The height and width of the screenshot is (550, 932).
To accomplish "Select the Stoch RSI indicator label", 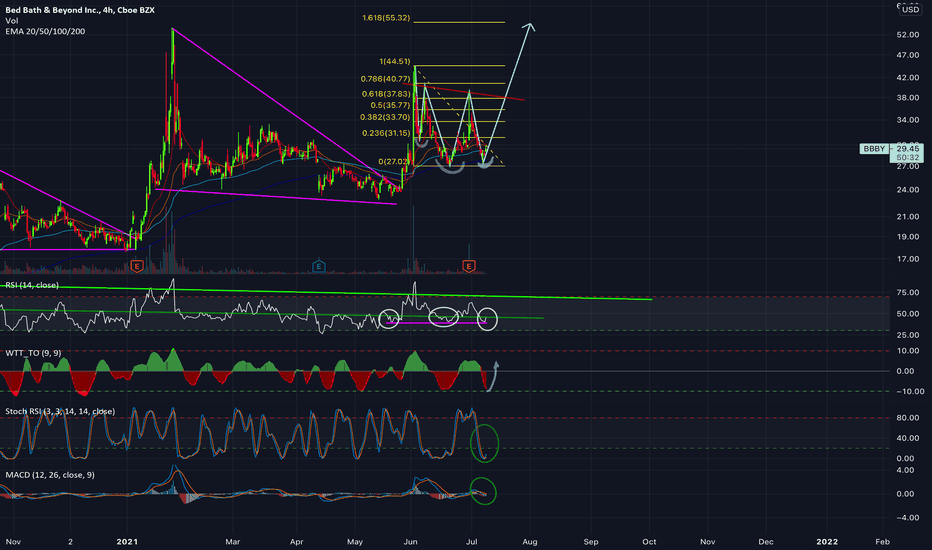I will 60,411.
